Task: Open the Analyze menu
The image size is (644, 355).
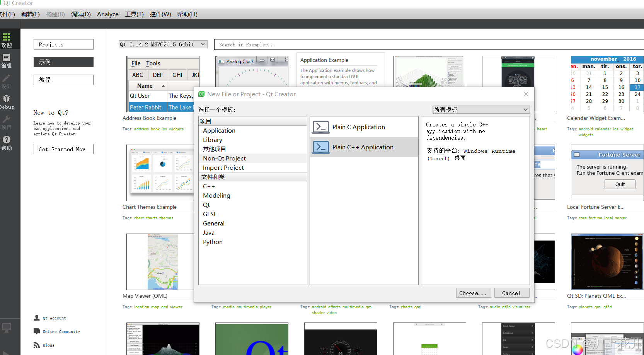Action: click(x=108, y=14)
